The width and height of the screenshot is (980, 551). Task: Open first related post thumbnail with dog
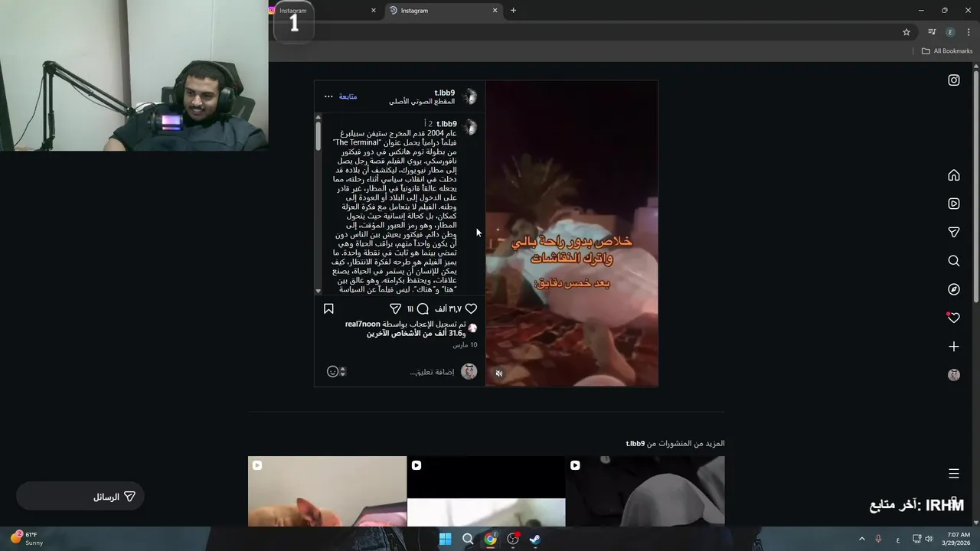[x=327, y=491]
